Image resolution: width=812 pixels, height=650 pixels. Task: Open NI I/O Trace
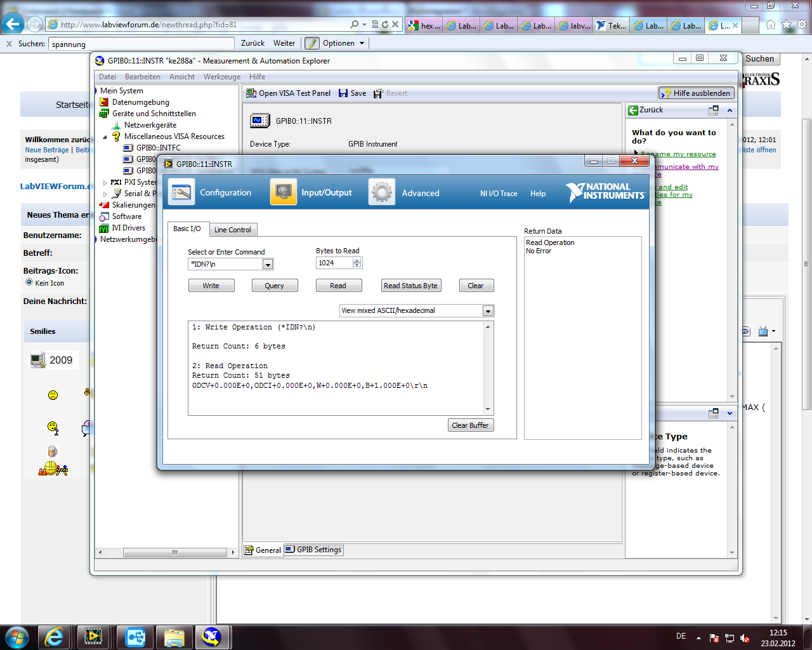pos(499,194)
